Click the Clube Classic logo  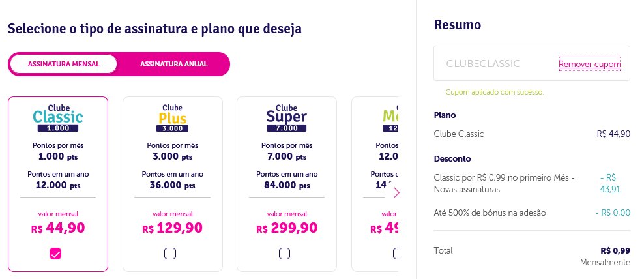pos(58,118)
